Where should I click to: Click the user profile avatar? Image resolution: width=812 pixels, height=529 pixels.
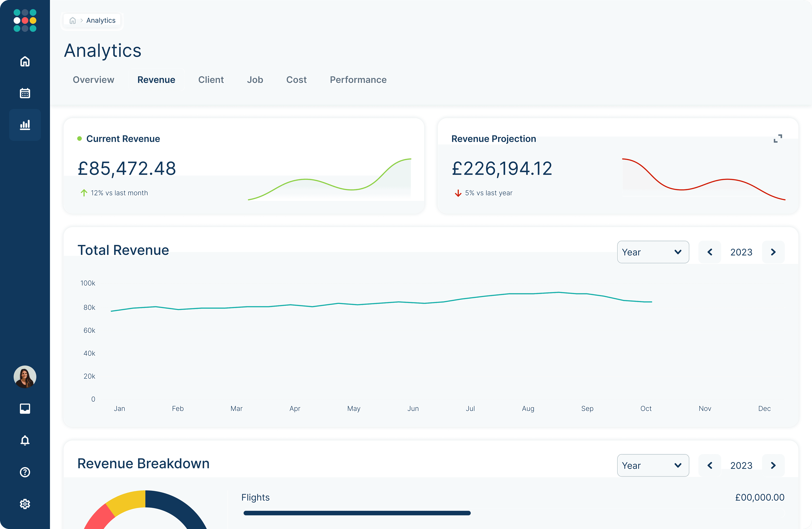(25, 377)
